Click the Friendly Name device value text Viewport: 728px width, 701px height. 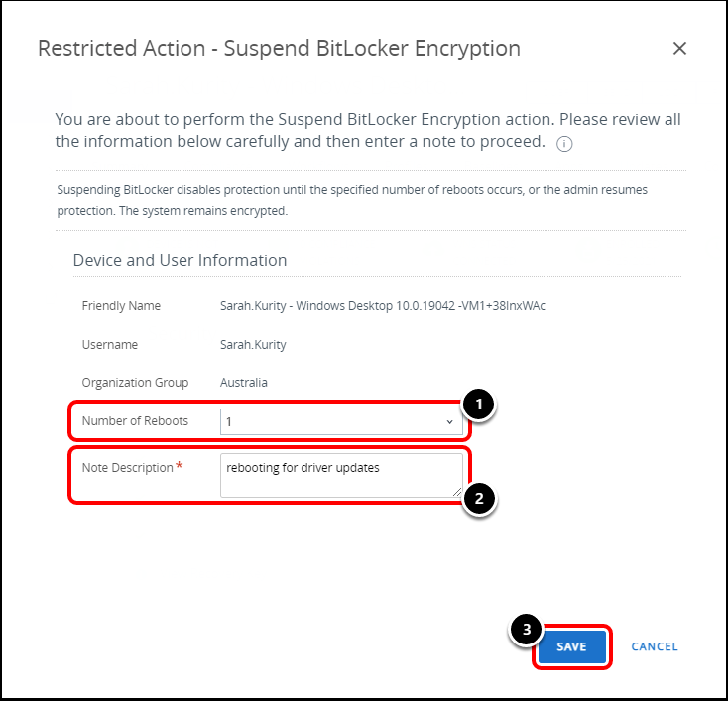[382, 306]
